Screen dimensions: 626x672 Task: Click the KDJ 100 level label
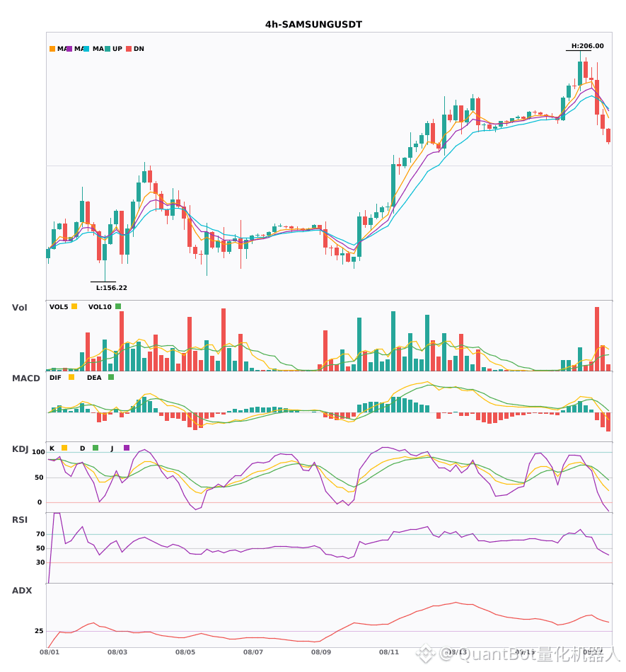click(38, 452)
